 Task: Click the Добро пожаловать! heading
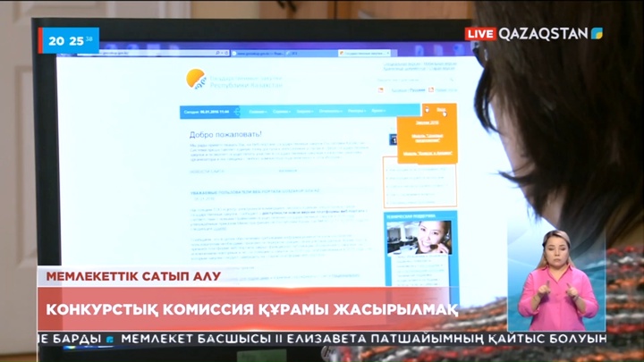click(225, 134)
